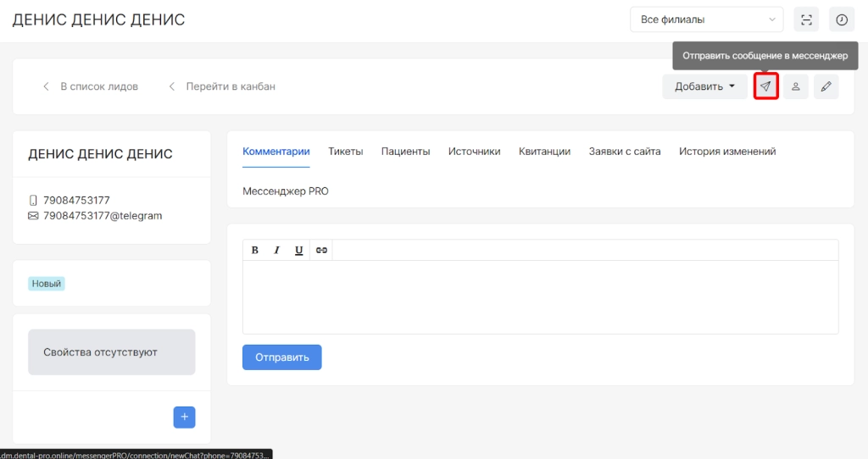The height and width of the screenshot is (459, 868).
Task: Click the user profile icon button
Action: click(796, 86)
